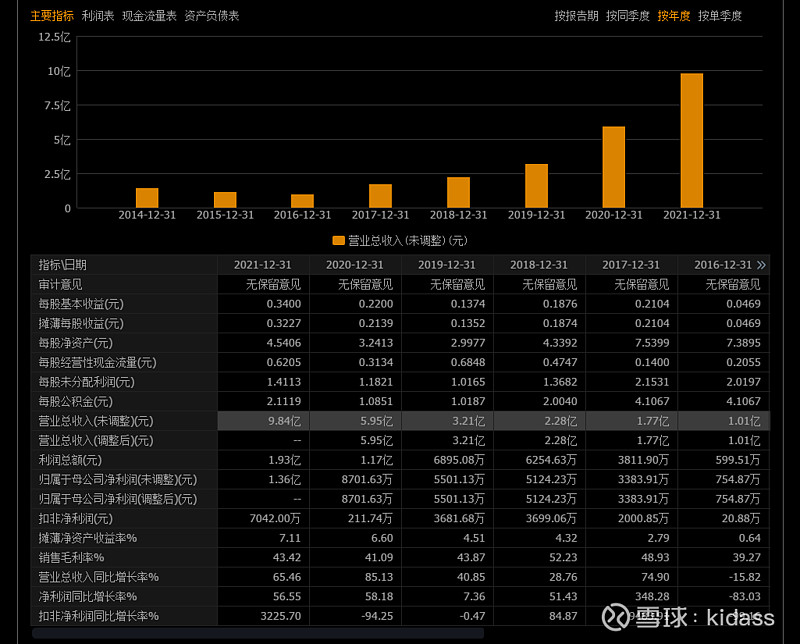The image size is (800, 644).
Task: Select the 审计意见 row label
Action: pyautogui.click(x=60, y=285)
